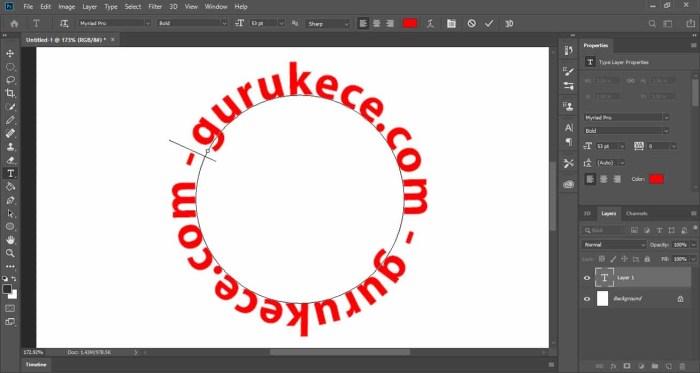Commit text edits with checkmark icon

tap(489, 24)
